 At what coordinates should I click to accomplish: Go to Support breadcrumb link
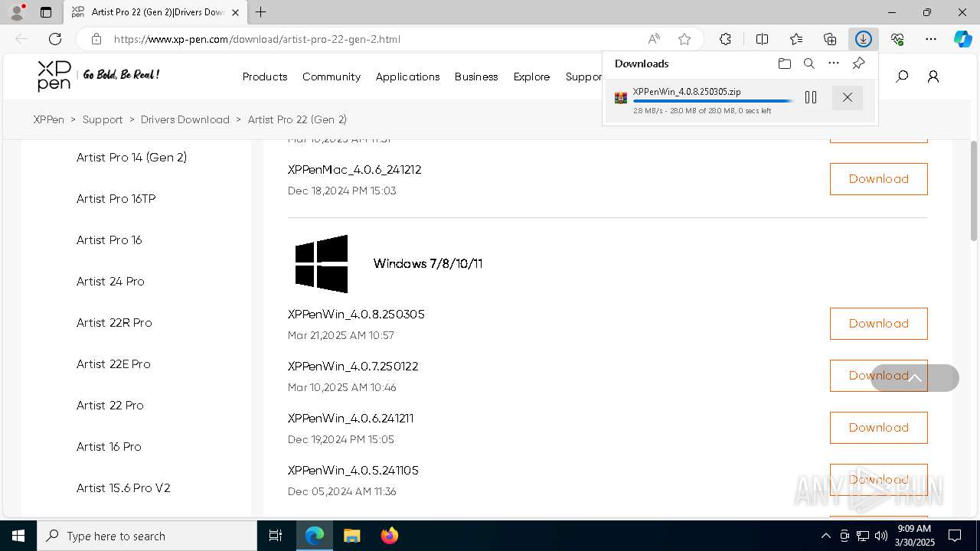pos(103,119)
